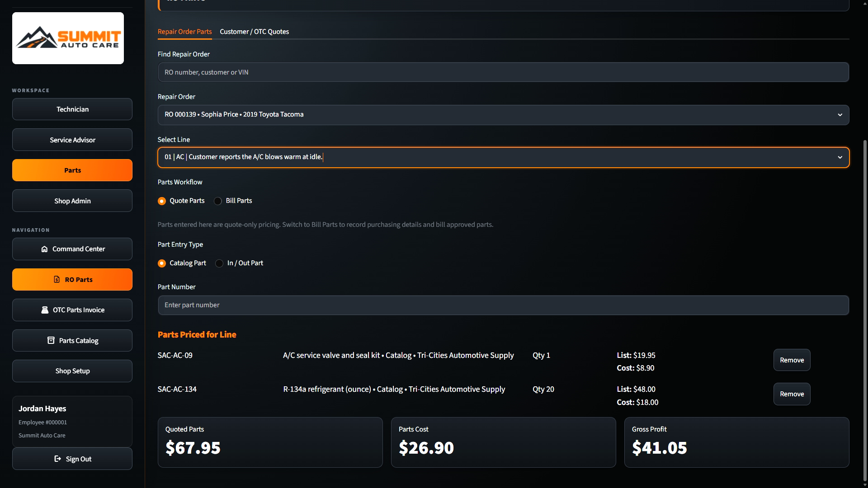Open the Customer / OTC Quotes tab
This screenshot has width=868, height=488.
(x=254, y=32)
